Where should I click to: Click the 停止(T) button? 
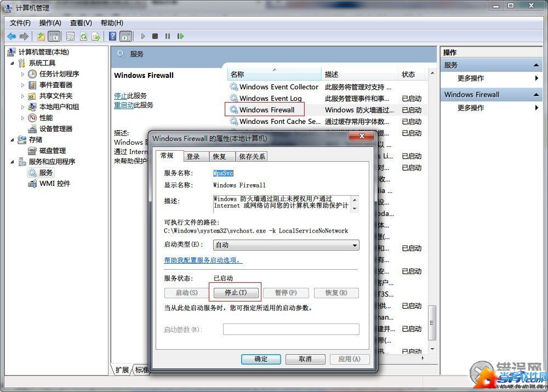(236, 293)
